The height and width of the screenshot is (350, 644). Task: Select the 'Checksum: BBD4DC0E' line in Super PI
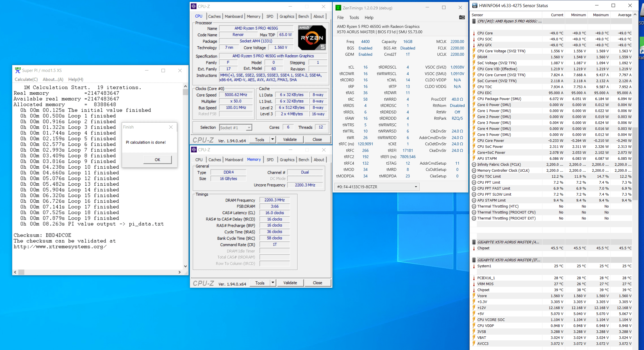pyautogui.click(x=42, y=235)
